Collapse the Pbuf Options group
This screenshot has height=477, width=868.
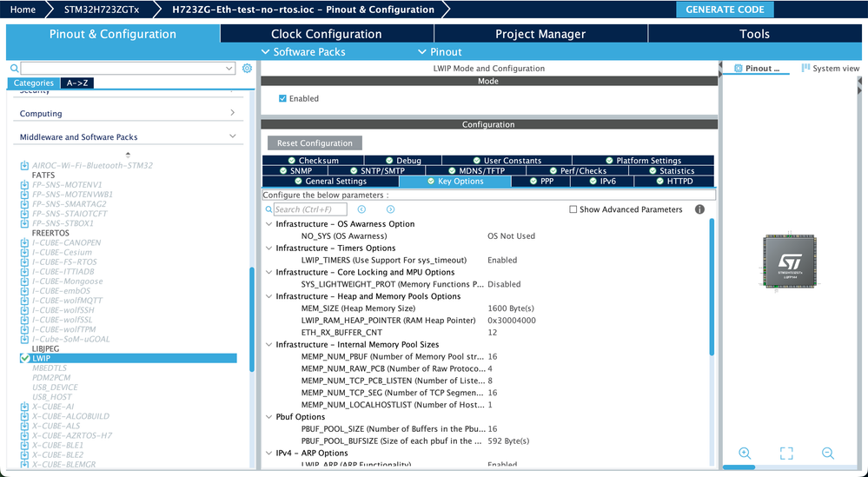(x=269, y=417)
